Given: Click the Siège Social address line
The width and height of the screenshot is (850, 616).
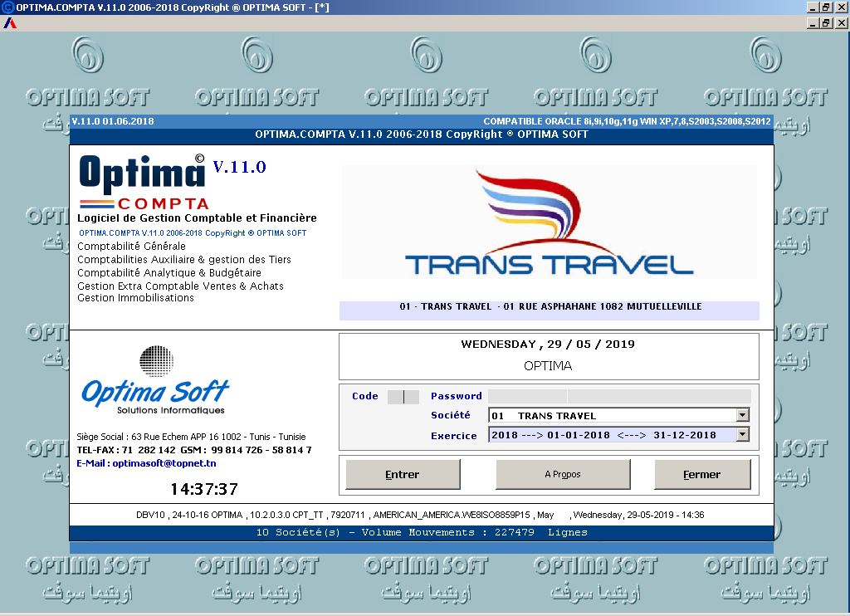Looking at the screenshot, I should pyautogui.click(x=192, y=437).
